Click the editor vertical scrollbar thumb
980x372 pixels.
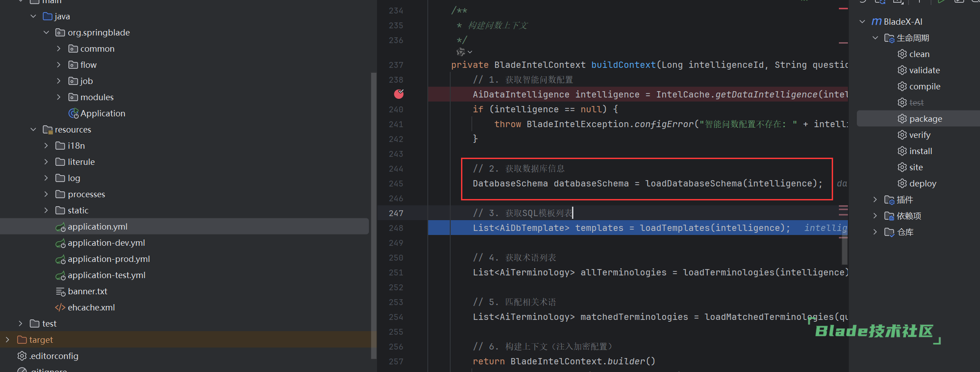click(x=844, y=249)
